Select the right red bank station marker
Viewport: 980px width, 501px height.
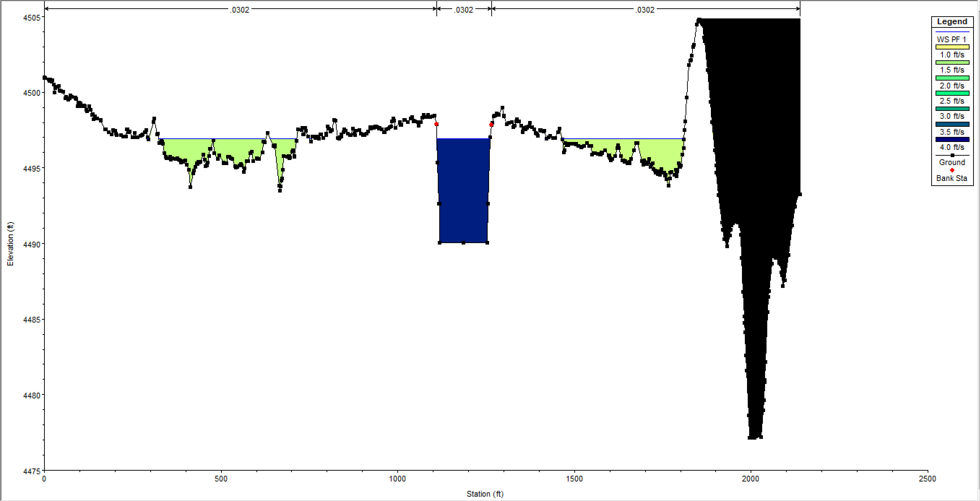[x=491, y=124]
